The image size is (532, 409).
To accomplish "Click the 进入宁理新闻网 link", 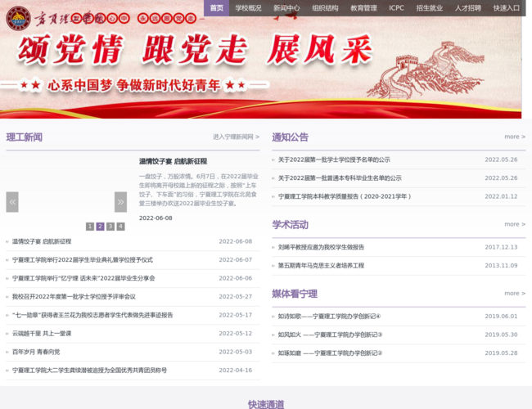I will 237,137.
